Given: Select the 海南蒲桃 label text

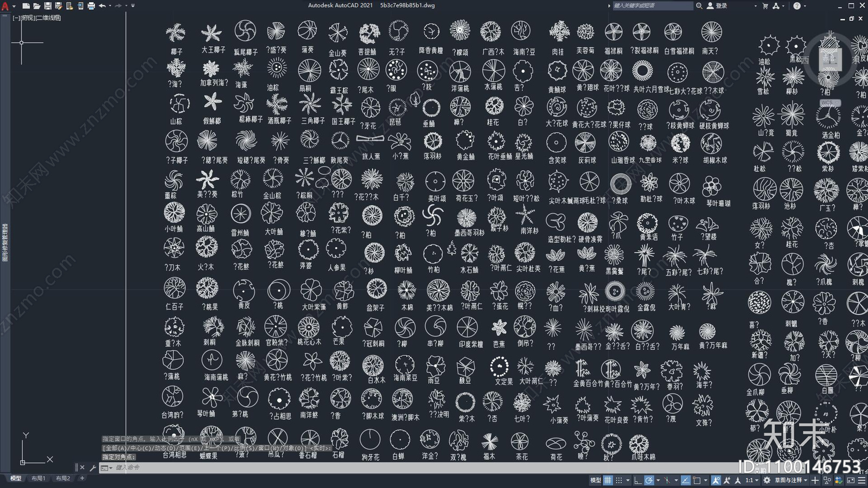Looking at the screenshot, I should click(216, 377).
